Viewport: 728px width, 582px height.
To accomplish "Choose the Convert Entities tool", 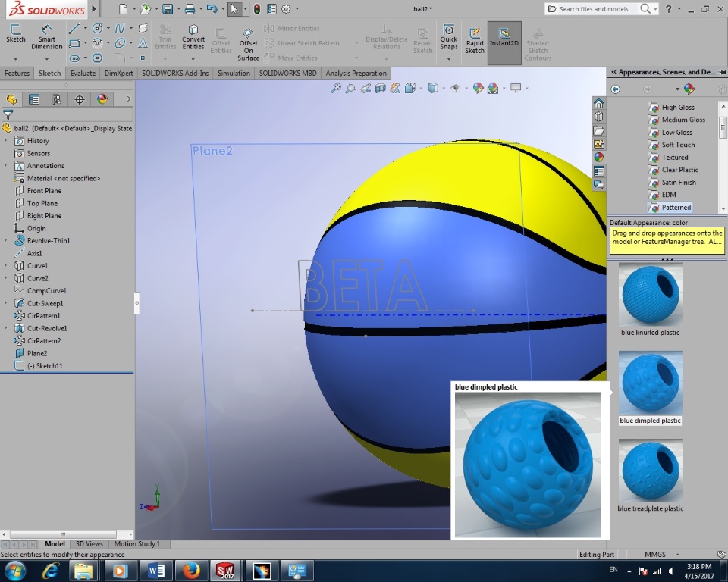I will 193,36.
